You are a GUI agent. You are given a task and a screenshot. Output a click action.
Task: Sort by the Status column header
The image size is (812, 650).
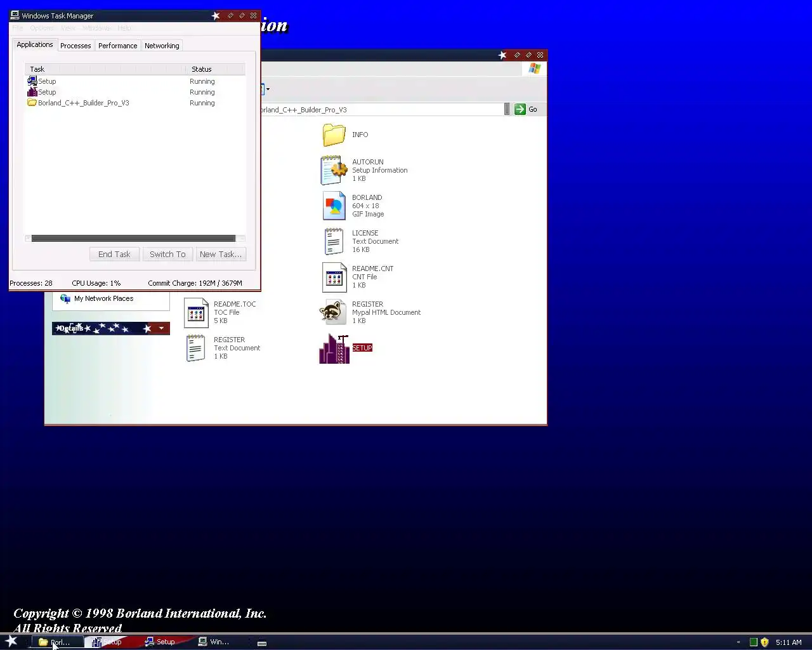coord(214,69)
